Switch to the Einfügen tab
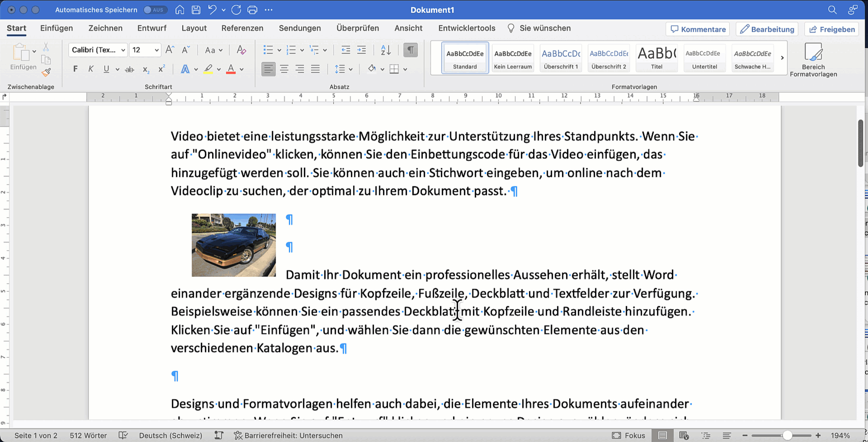Viewport: 868px width, 442px height. pos(57,28)
